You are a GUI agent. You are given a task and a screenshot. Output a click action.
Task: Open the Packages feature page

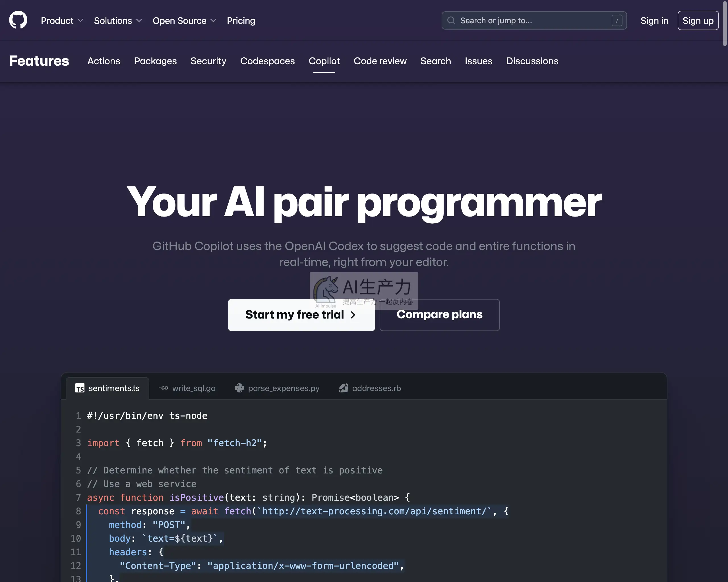155,61
